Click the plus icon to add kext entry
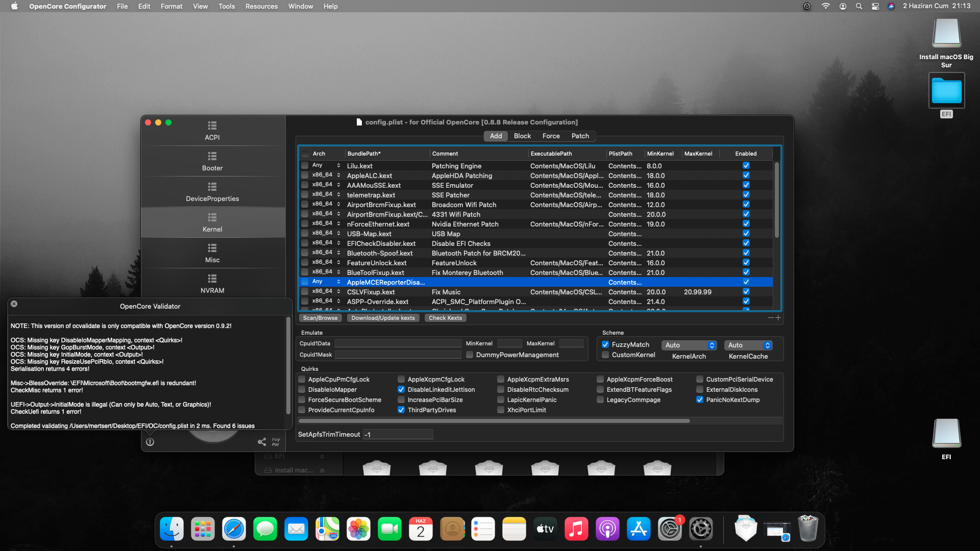The height and width of the screenshot is (551, 980). tap(778, 318)
